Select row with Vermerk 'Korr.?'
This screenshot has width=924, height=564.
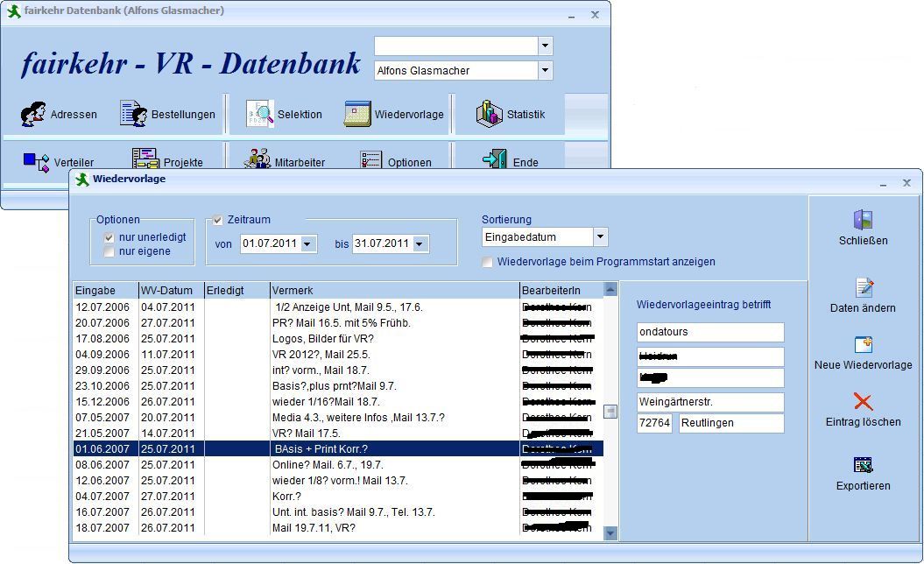338,497
